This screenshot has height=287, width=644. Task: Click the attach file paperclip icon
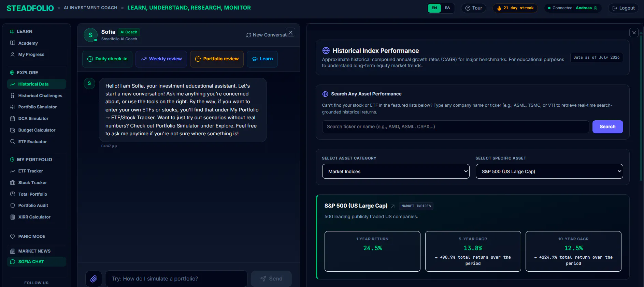[x=94, y=279]
